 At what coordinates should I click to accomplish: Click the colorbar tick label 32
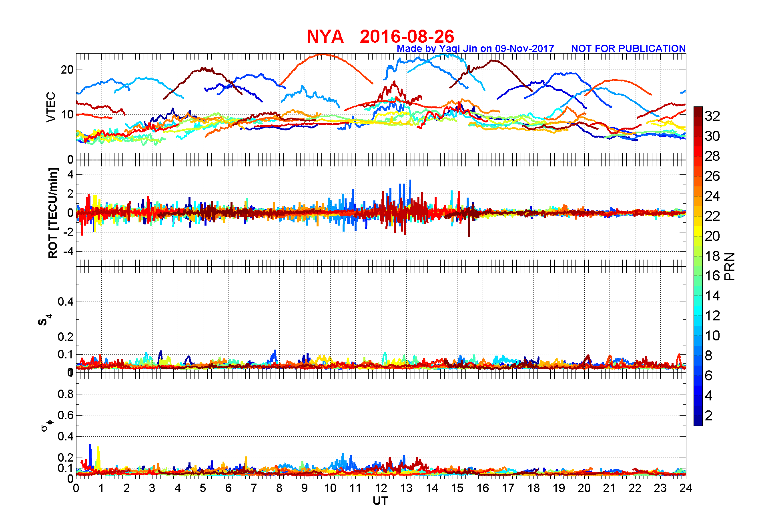pos(712,116)
